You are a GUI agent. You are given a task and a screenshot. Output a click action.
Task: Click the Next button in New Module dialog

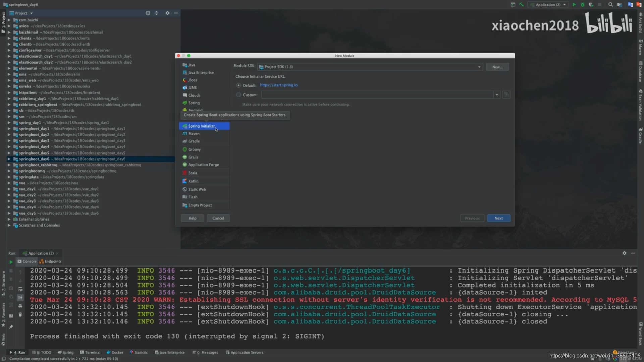pyautogui.click(x=498, y=218)
